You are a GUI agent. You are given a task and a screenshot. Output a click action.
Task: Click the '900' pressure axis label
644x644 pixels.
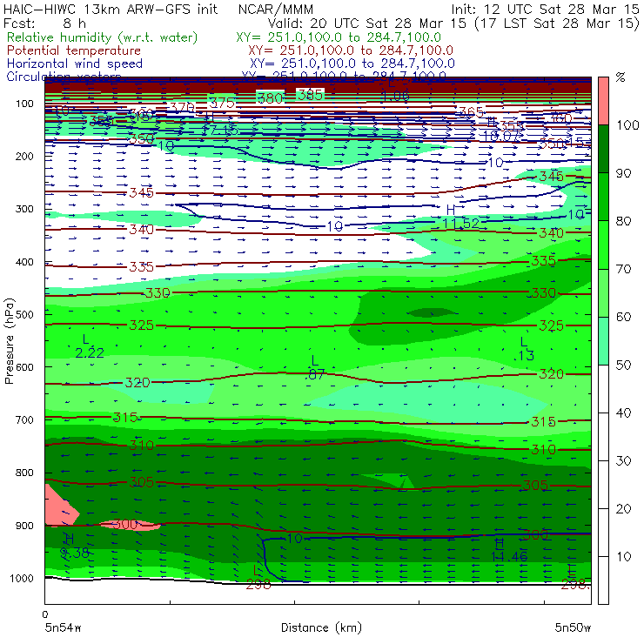(x=24, y=526)
